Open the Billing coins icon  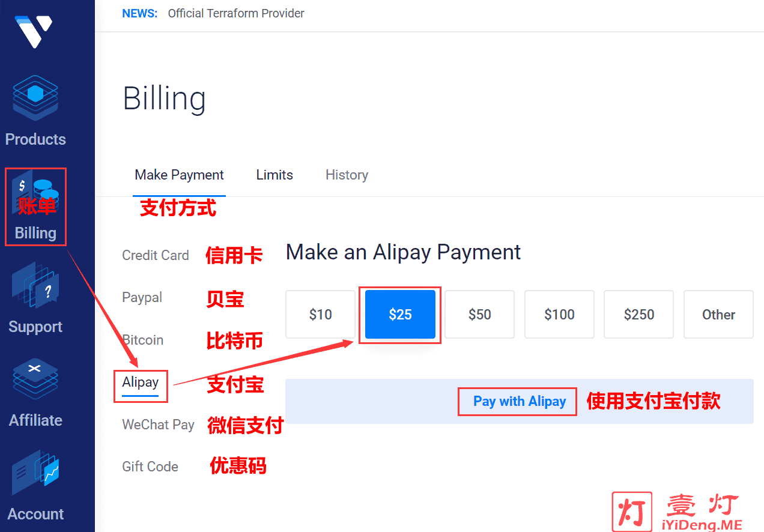35,196
